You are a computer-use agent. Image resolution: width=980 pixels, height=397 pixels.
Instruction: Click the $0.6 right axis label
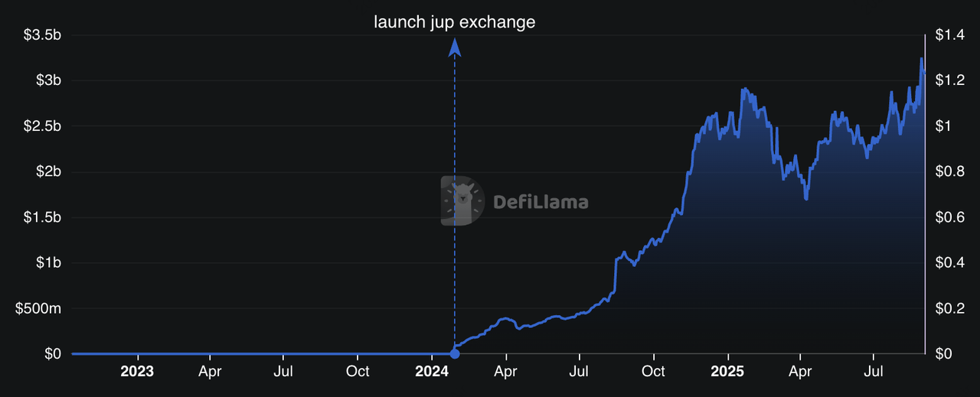pos(949,217)
